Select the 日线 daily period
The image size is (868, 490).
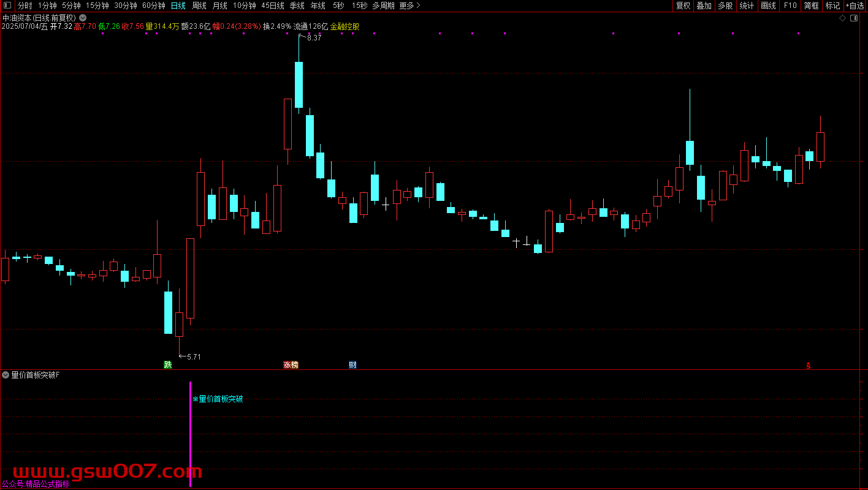click(x=178, y=6)
